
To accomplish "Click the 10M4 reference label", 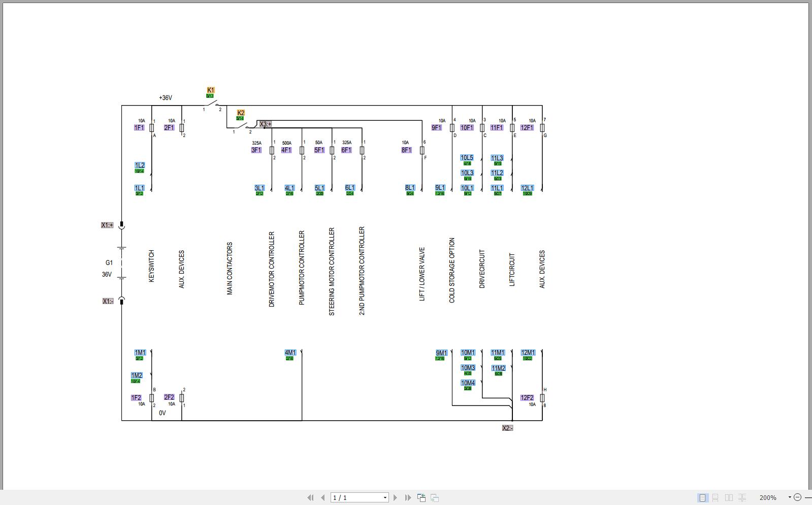I will point(468,383).
